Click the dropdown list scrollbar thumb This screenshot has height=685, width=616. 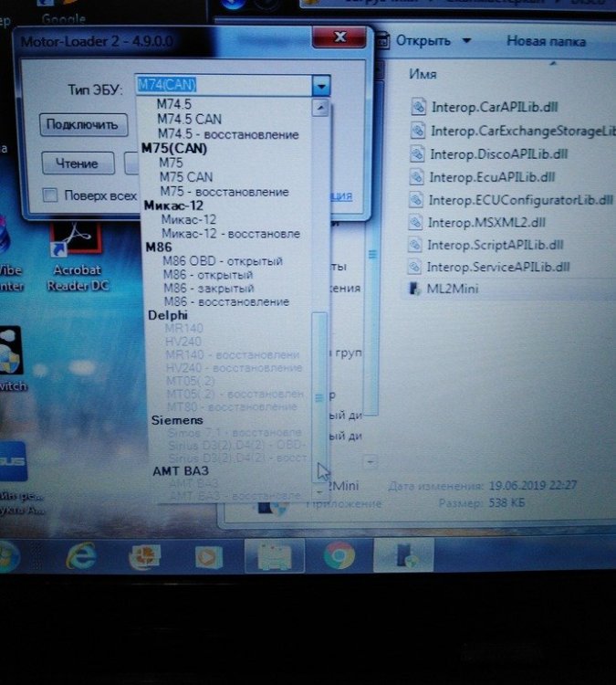tap(319, 396)
